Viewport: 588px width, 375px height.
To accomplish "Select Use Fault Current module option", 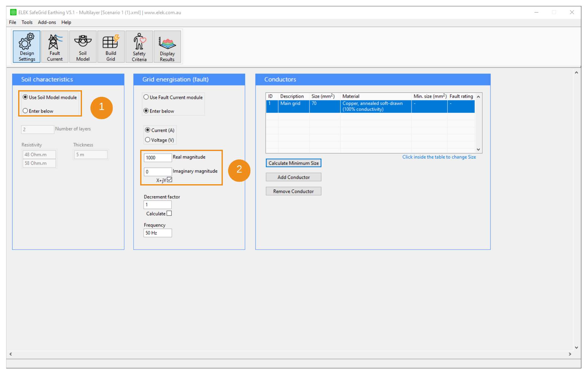I will click(x=146, y=97).
